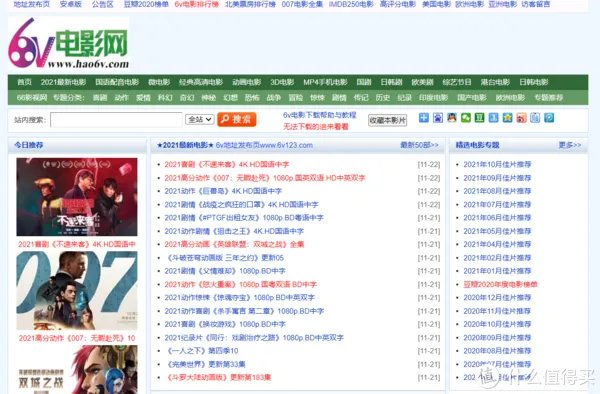Go to 首页 in the green navigation bar
The width and height of the screenshot is (600, 394).
click(24, 82)
